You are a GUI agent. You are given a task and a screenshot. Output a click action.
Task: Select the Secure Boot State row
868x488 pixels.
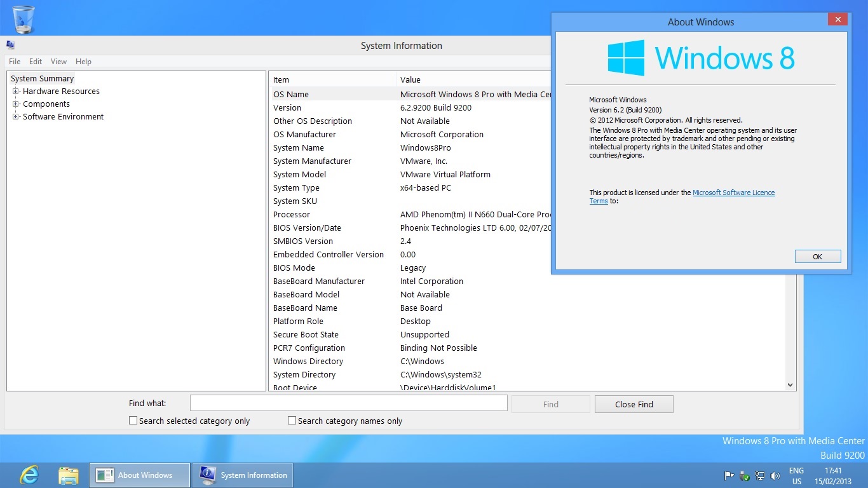coord(527,334)
